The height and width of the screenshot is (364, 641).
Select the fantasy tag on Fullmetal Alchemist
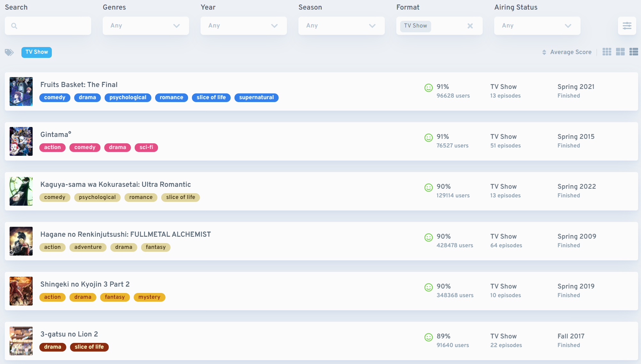pos(156,247)
